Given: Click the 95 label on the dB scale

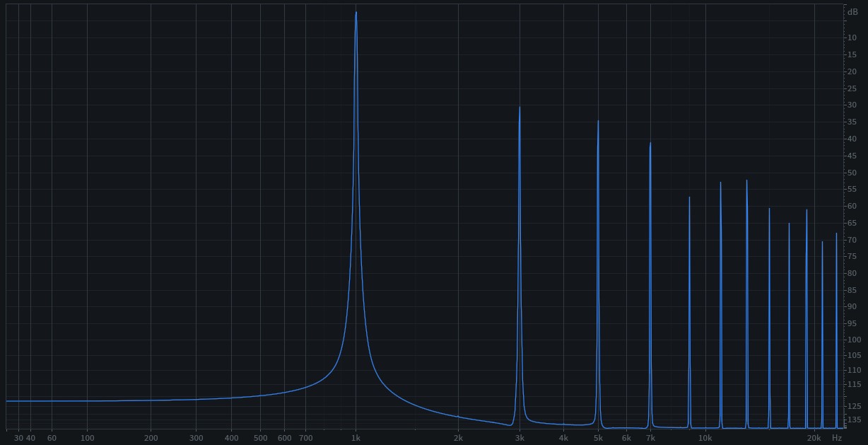Looking at the screenshot, I should (x=852, y=324).
